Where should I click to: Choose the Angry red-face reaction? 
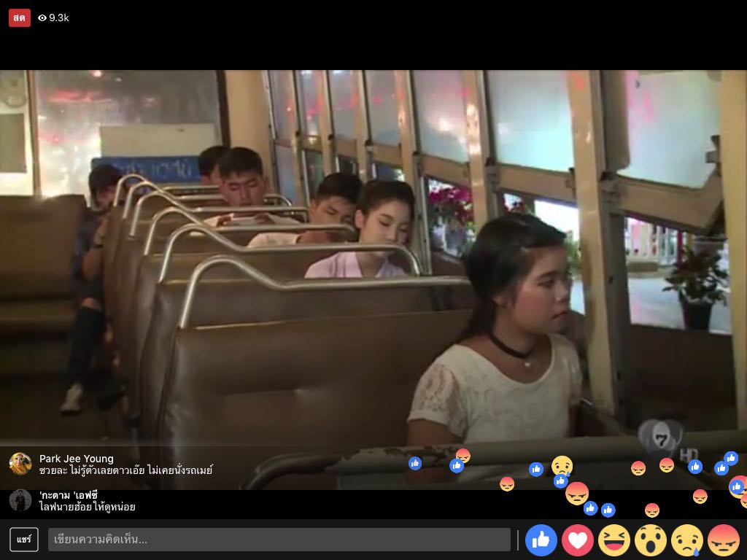[x=724, y=540]
